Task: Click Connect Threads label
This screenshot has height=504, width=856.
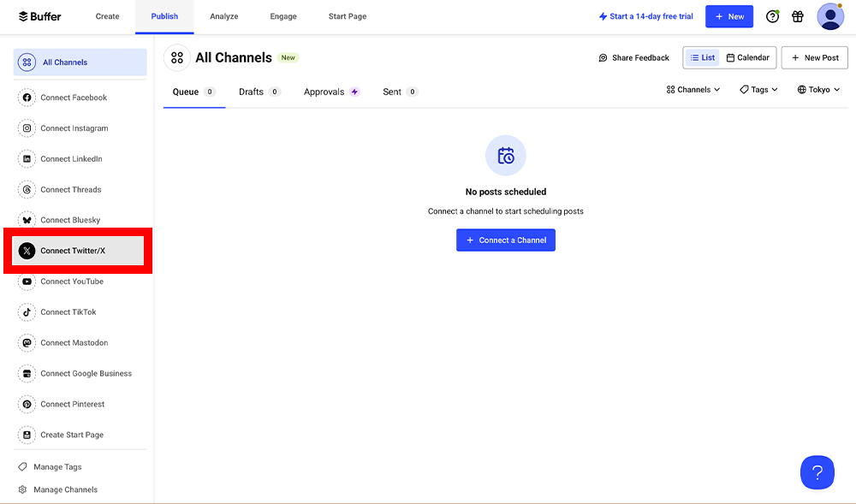Action: (x=71, y=189)
